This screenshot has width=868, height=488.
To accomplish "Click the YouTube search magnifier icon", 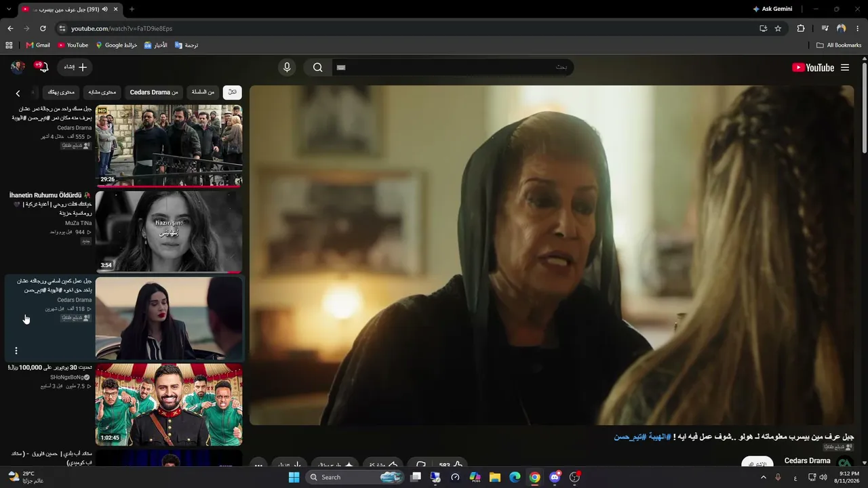I will (x=317, y=67).
